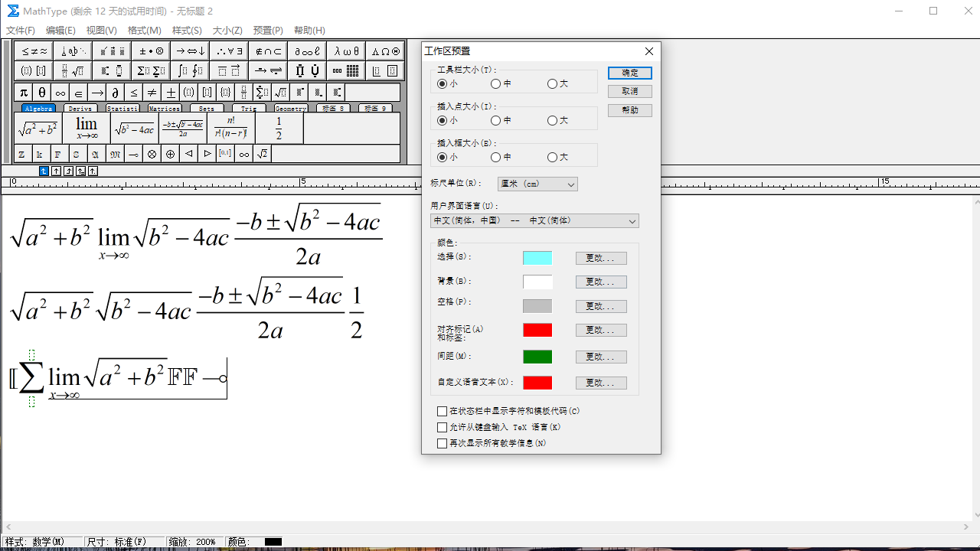Change the selection color via 更改 button
The width and height of the screenshot is (980, 551).
pos(601,258)
